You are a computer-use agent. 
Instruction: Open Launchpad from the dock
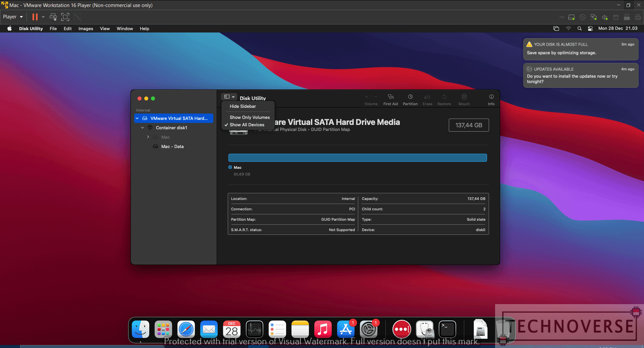[163, 329]
